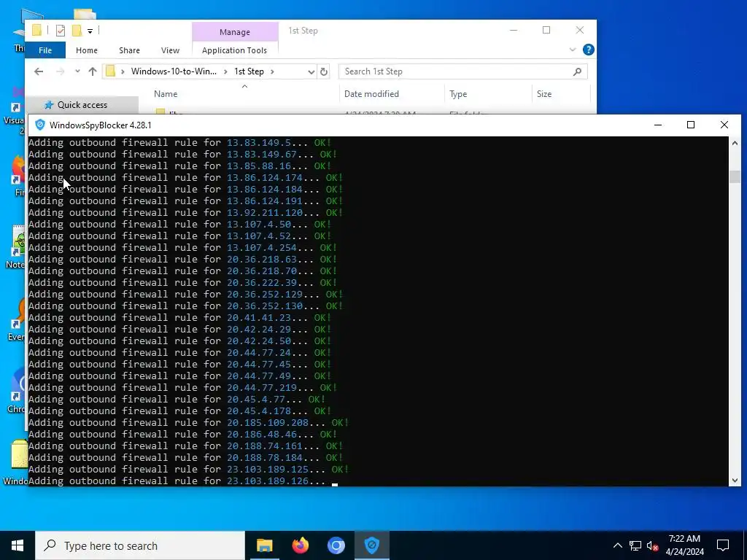747x560 pixels.
Task: Open File Explorer from the taskbar
Action: click(x=264, y=545)
